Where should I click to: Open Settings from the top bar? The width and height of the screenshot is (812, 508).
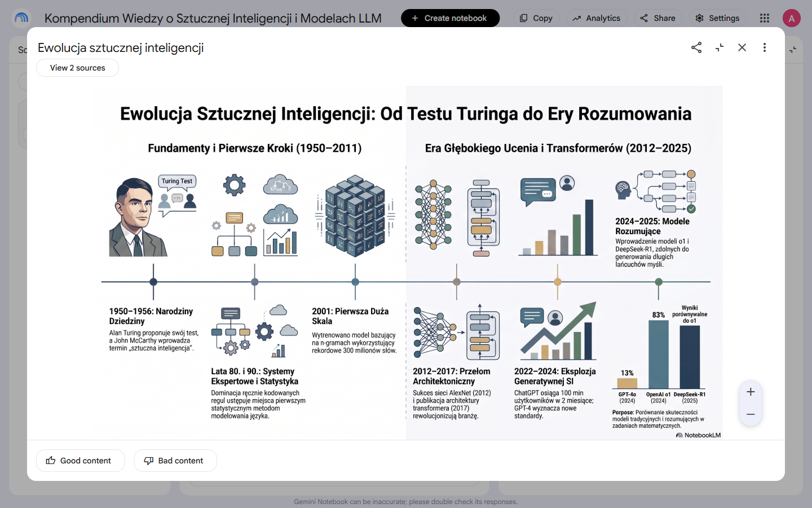717,18
